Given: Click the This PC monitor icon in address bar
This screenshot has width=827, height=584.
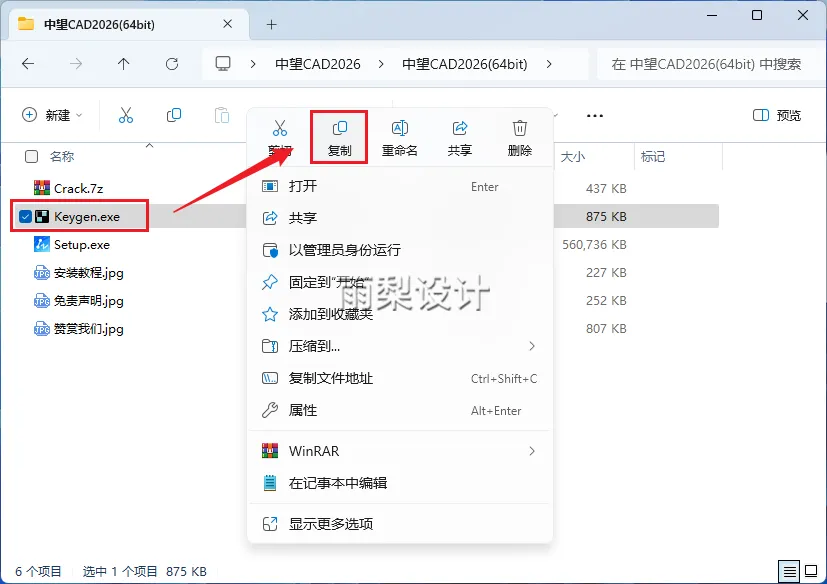Looking at the screenshot, I should pyautogui.click(x=223, y=64).
